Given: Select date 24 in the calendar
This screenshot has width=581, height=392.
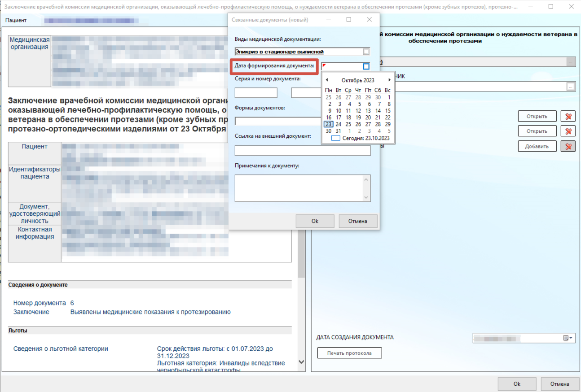Looking at the screenshot, I should (x=339, y=124).
